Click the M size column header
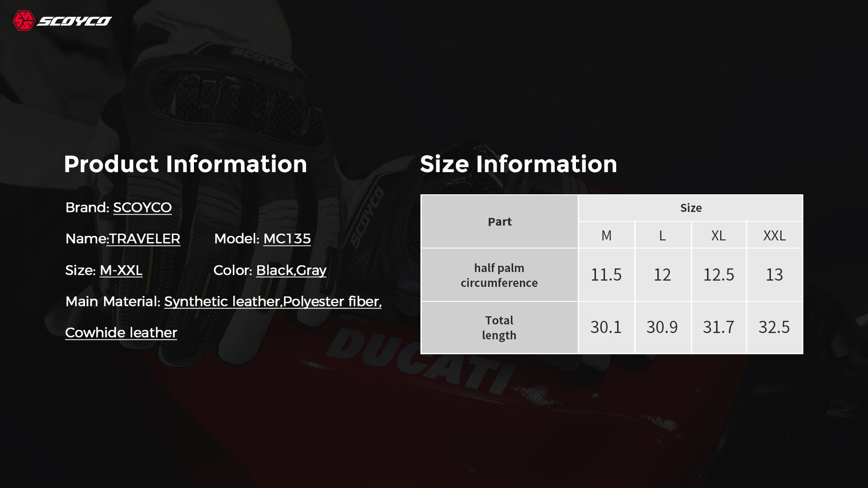 coord(606,235)
